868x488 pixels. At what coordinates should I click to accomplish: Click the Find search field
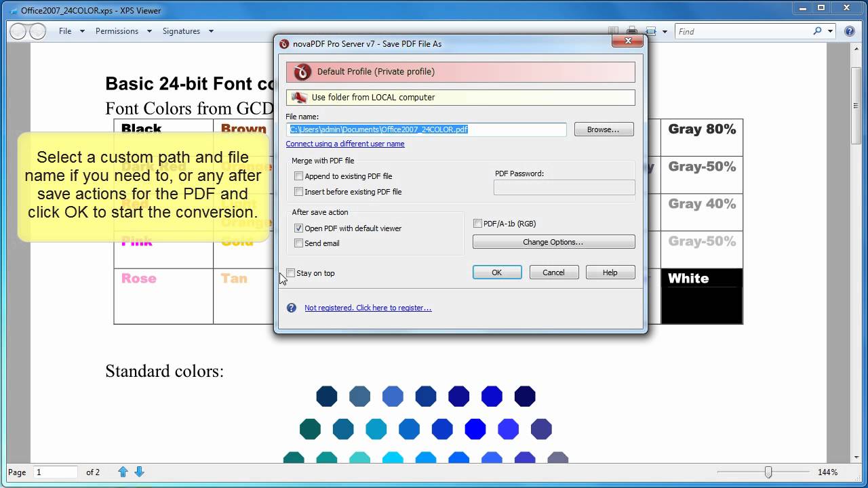743,31
